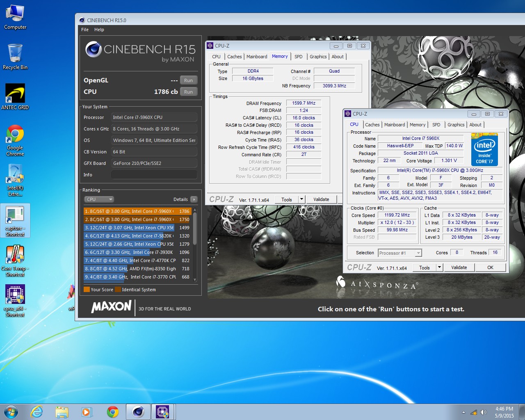The image size is (525, 420).
Task: Switch to Mainboard tab in front CPU-Z window
Action: 395,125
